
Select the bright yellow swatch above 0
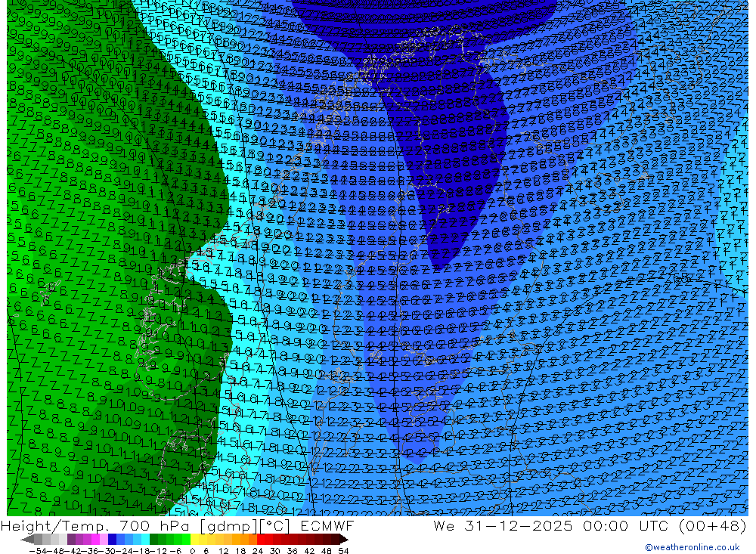pyautogui.click(x=195, y=540)
